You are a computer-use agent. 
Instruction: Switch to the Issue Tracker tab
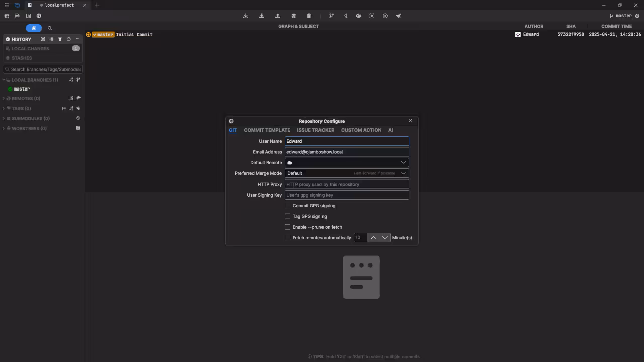(x=315, y=130)
